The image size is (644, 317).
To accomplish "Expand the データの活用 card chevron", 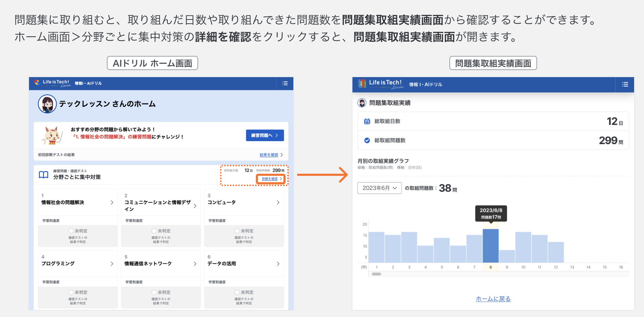I will click(x=278, y=264).
